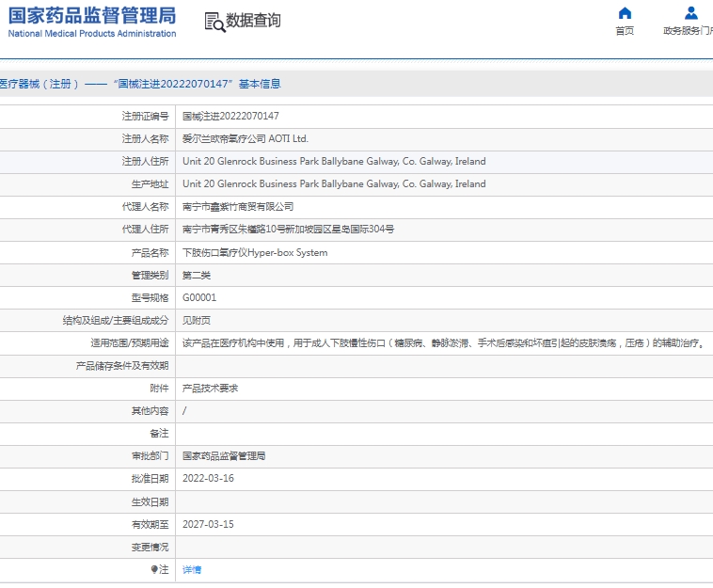Open the 详情 link

(192, 570)
